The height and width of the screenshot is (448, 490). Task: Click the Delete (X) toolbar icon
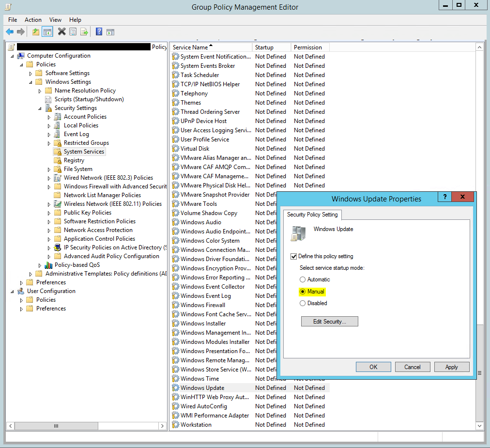click(x=61, y=31)
